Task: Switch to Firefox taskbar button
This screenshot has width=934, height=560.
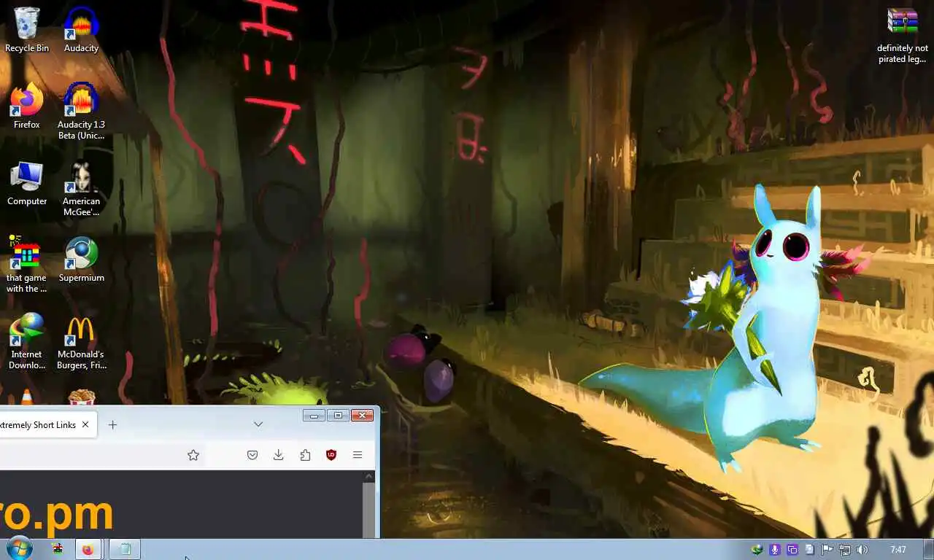Action: coord(88,549)
